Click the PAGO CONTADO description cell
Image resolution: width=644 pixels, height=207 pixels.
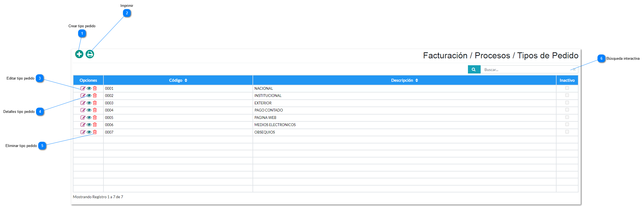[x=404, y=110]
